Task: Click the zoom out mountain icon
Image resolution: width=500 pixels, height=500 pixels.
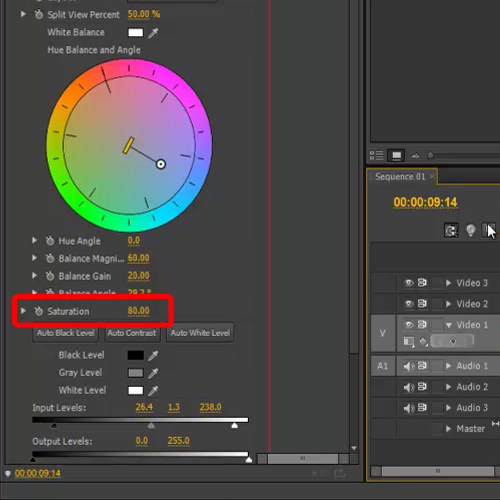Action: click(x=415, y=155)
